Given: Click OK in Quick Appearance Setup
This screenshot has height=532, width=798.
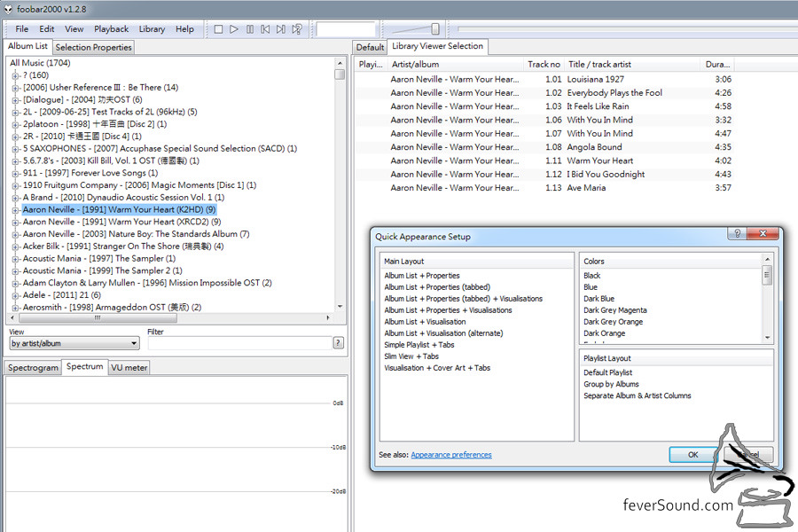Looking at the screenshot, I should pyautogui.click(x=693, y=455).
